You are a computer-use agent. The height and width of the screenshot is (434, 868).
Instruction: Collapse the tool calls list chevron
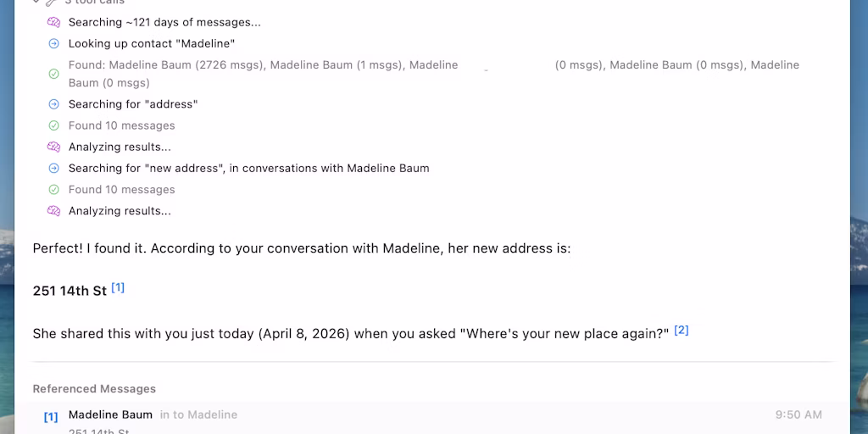tap(36, 3)
